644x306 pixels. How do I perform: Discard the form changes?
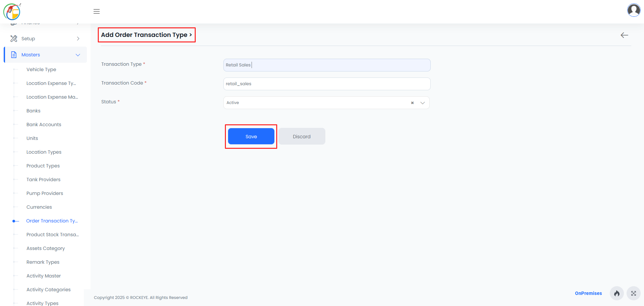coord(302,136)
